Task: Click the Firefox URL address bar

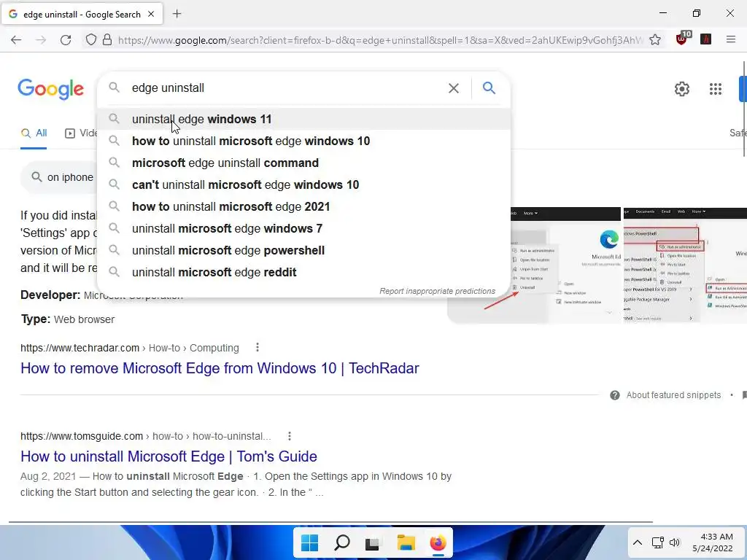Action: (380, 40)
